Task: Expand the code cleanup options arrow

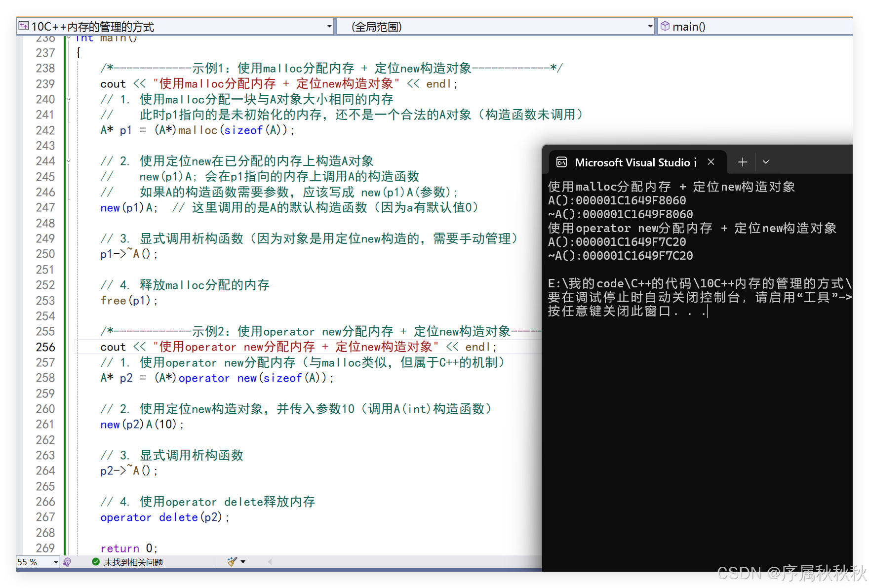Action: pyautogui.click(x=243, y=562)
